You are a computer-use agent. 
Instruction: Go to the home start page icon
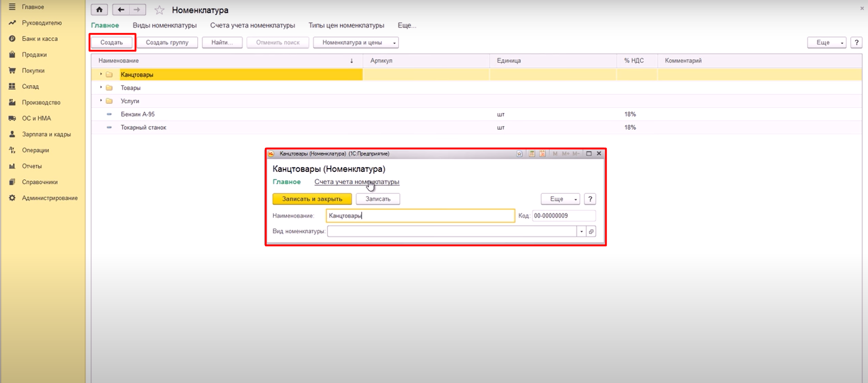[x=99, y=10]
